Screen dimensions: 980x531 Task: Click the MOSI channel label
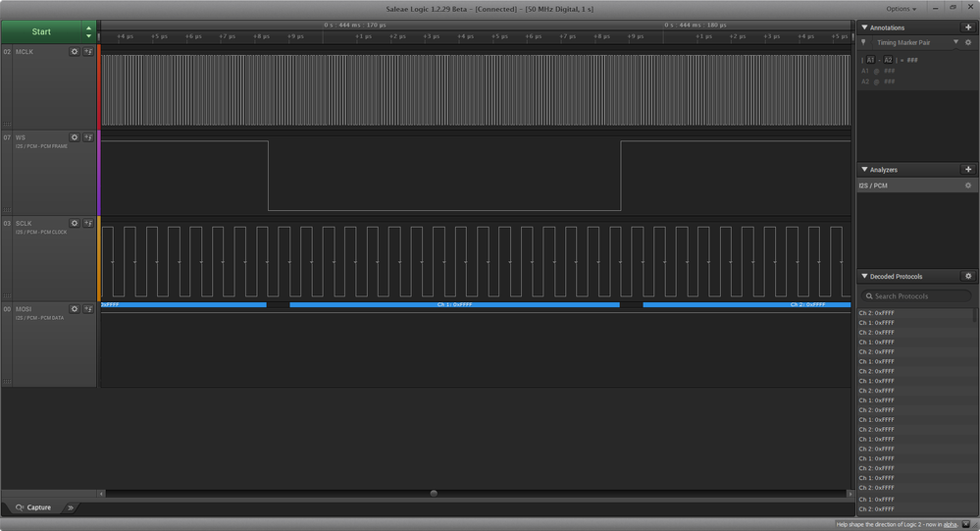point(24,309)
